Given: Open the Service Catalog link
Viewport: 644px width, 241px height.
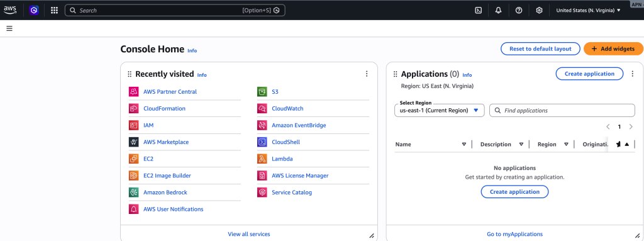Looking at the screenshot, I should pos(292,192).
